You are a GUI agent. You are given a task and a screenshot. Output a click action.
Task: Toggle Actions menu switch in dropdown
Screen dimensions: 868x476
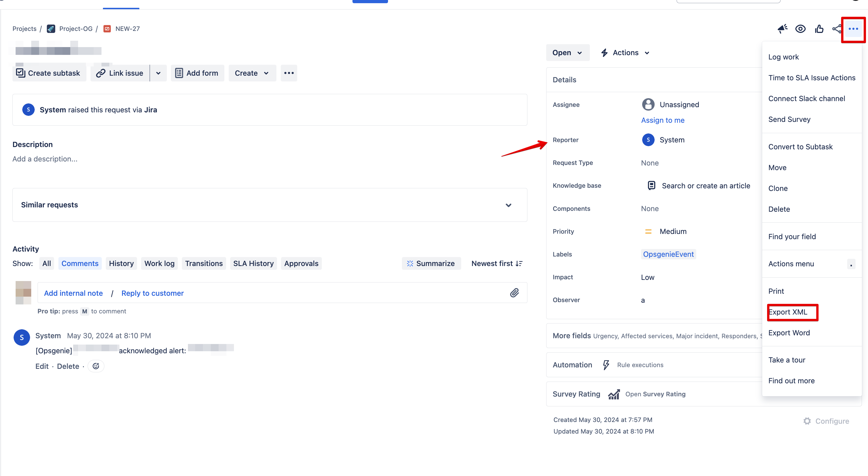851,264
